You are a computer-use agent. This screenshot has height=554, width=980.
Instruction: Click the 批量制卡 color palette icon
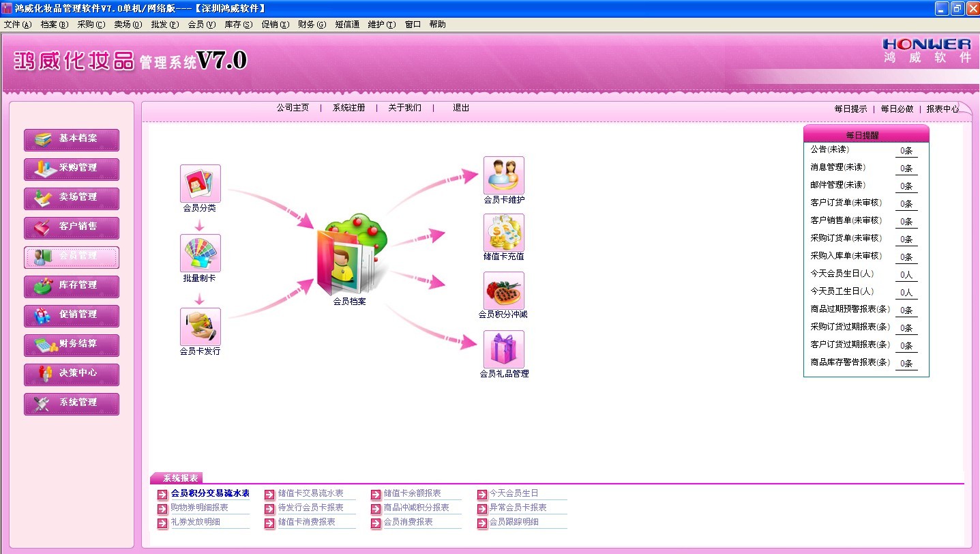(x=200, y=254)
